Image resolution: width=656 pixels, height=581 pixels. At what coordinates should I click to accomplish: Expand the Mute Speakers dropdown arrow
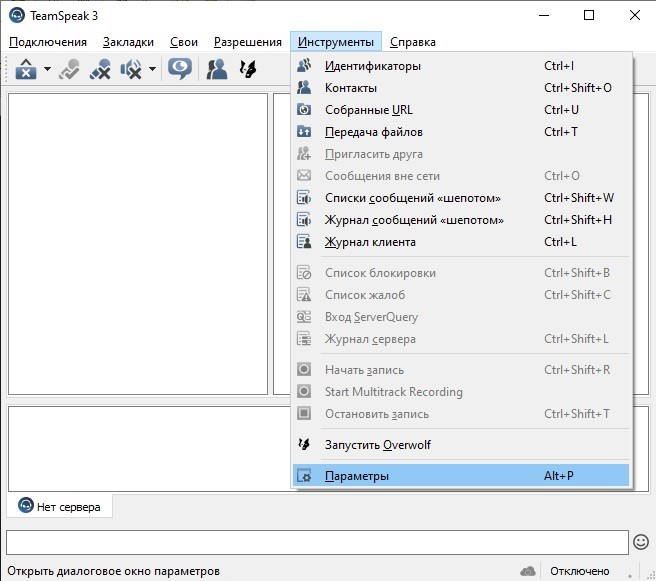click(153, 69)
